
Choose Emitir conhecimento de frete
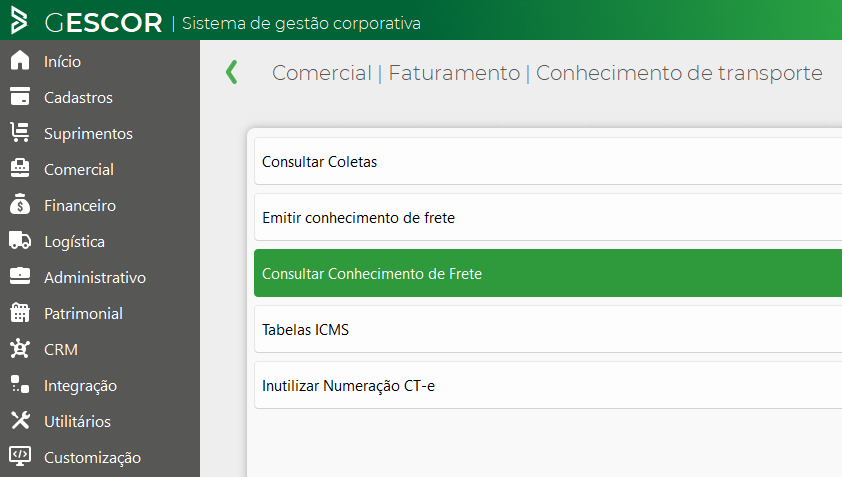548,217
